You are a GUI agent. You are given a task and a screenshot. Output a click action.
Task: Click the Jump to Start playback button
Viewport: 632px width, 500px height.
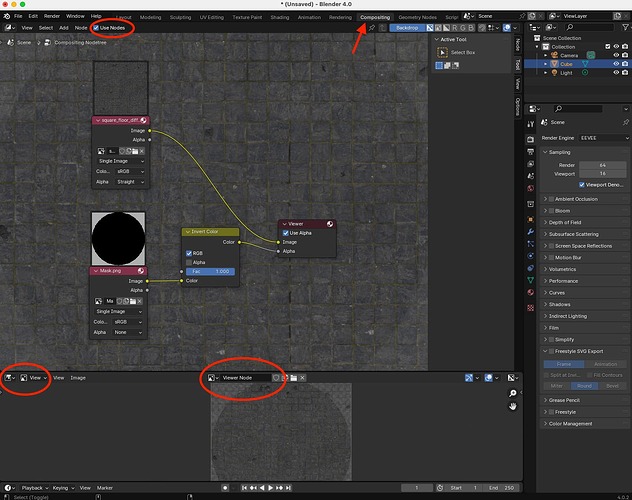coord(244,488)
